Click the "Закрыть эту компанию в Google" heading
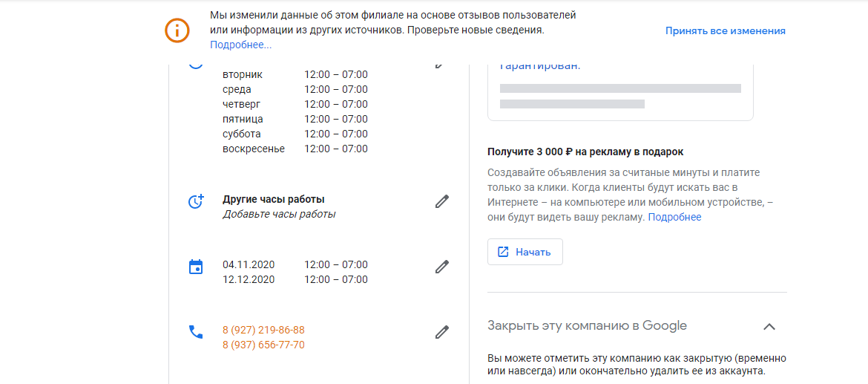The width and height of the screenshot is (868, 384). [x=588, y=325]
